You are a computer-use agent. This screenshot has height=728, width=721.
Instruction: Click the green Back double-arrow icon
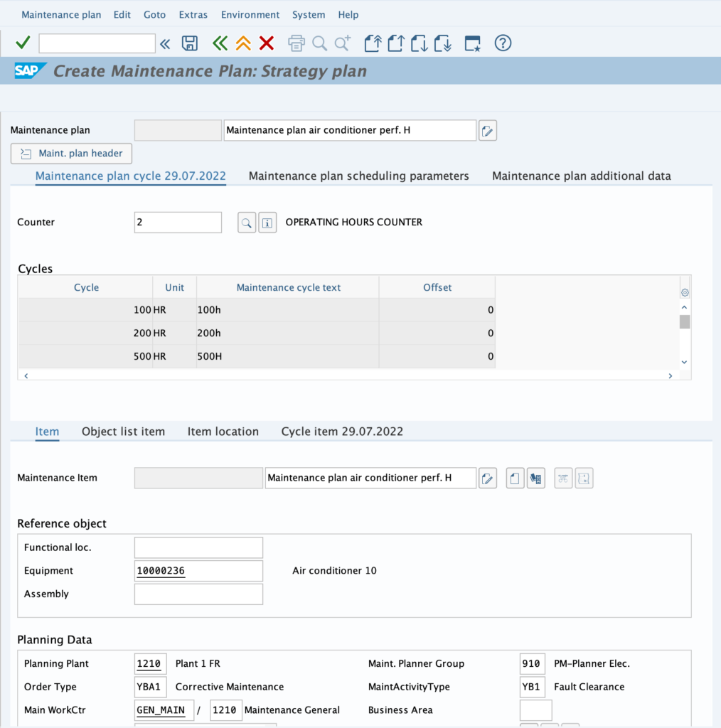click(x=220, y=43)
